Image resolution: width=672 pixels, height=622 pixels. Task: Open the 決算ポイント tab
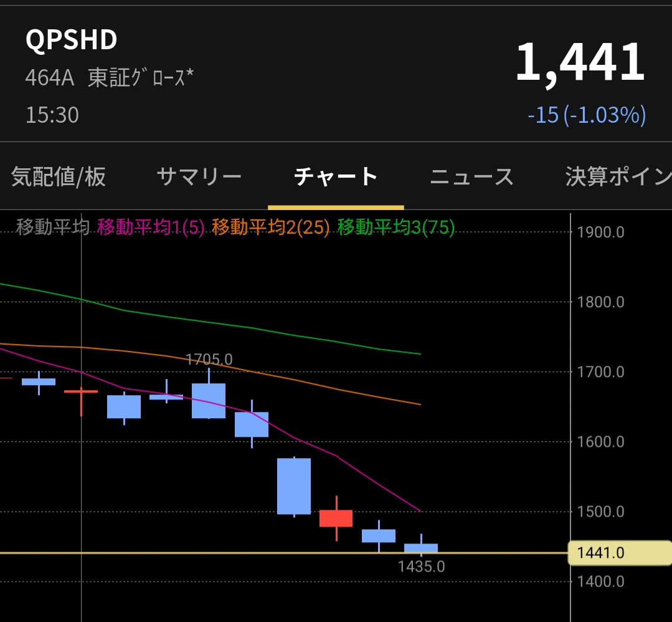tap(618, 177)
